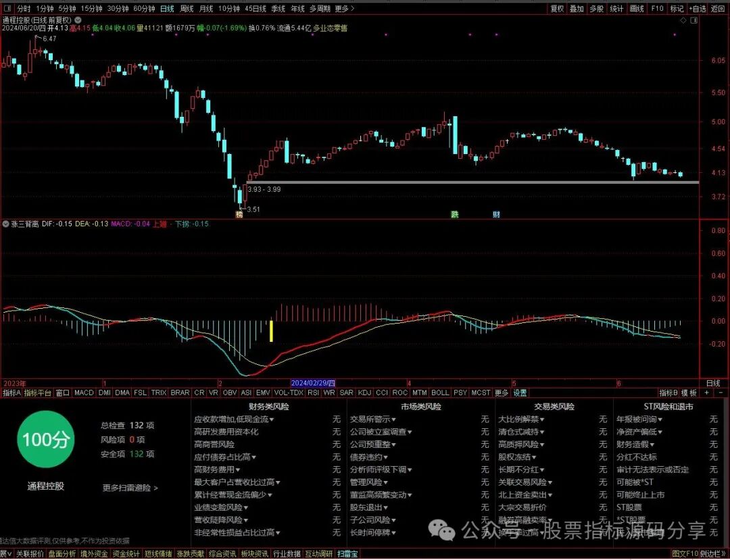
Task: Select the MACD indicator tab
Action: pyautogui.click(x=84, y=392)
